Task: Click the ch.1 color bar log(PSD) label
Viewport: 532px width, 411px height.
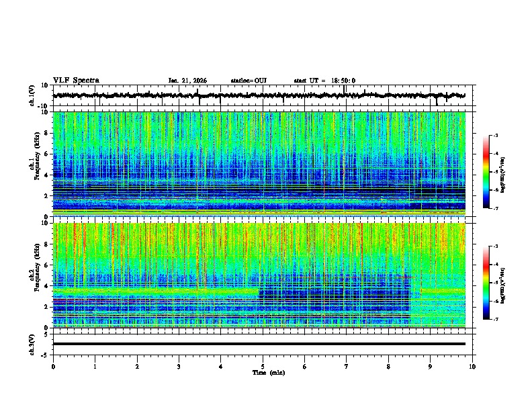Action: pos(502,175)
